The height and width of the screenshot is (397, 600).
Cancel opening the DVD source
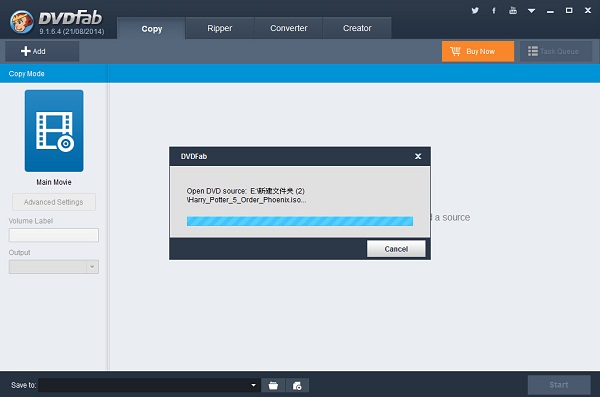[x=396, y=249]
